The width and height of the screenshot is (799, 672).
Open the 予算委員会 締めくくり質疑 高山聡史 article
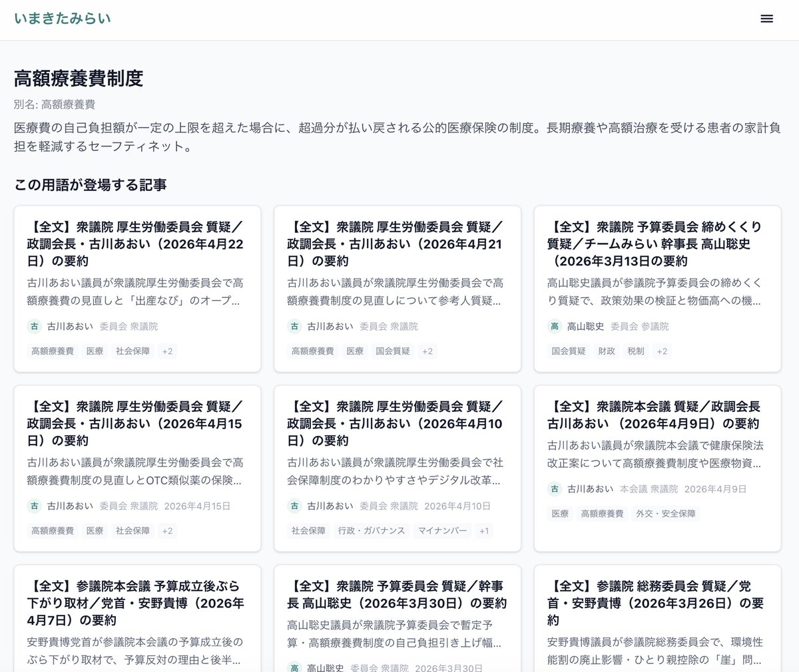coord(657,289)
